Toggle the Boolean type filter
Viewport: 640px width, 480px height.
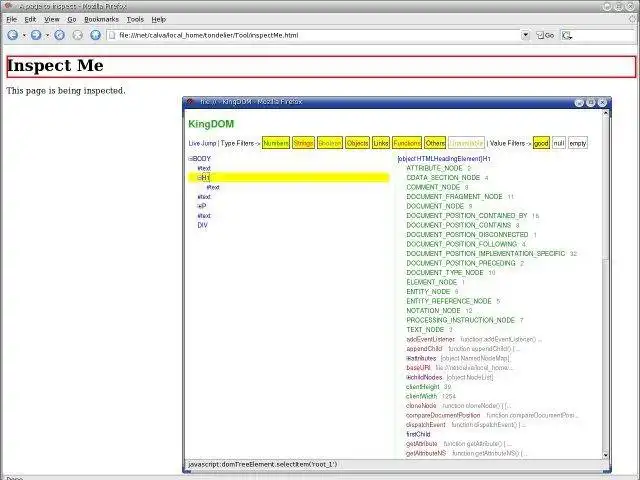[330, 143]
